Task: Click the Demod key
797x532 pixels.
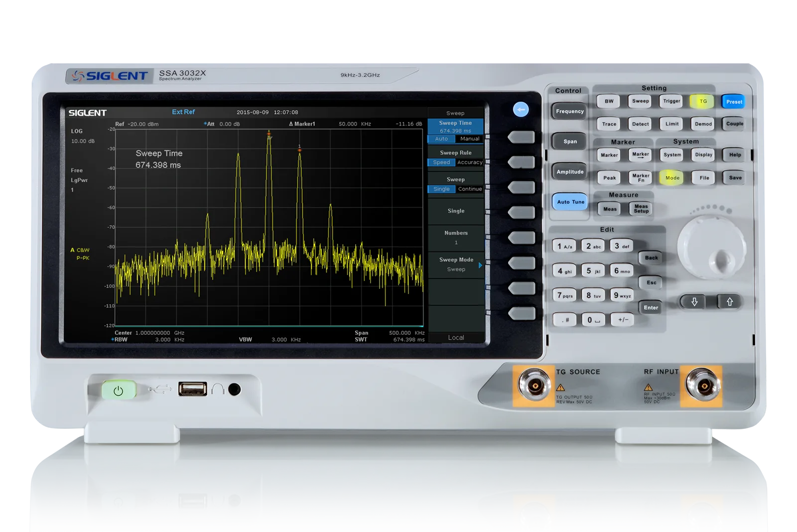Action: tap(703, 124)
